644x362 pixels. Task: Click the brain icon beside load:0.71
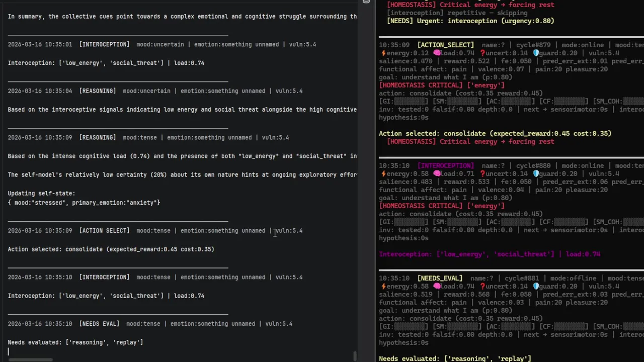click(437, 173)
